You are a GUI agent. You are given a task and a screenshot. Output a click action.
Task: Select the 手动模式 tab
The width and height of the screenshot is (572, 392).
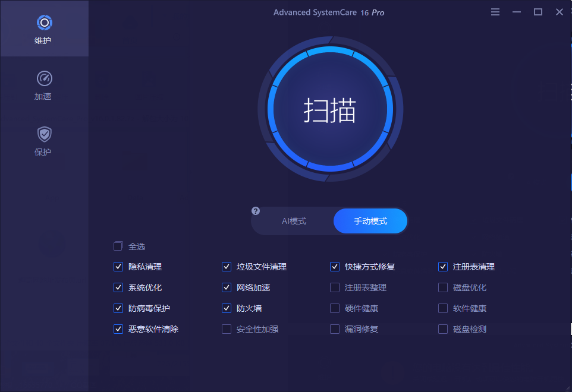click(x=370, y=220)
